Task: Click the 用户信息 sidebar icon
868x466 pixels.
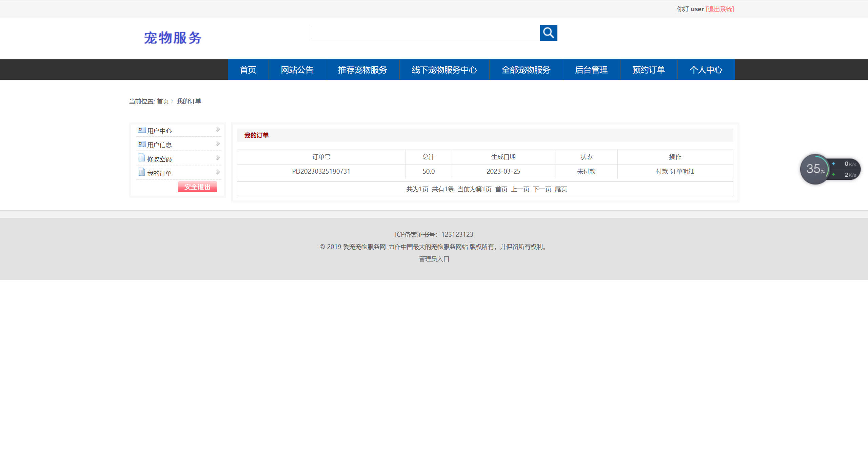Action: tap(141, 144)
